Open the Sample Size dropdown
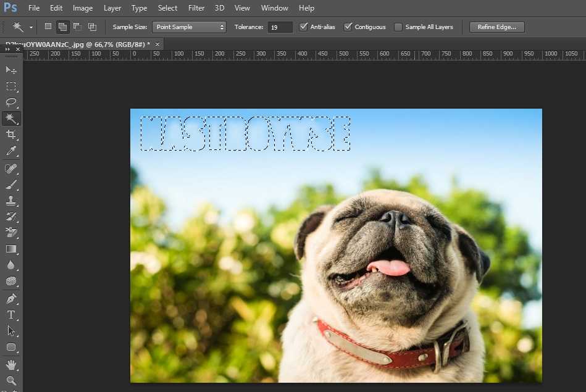 pos(190,27)
